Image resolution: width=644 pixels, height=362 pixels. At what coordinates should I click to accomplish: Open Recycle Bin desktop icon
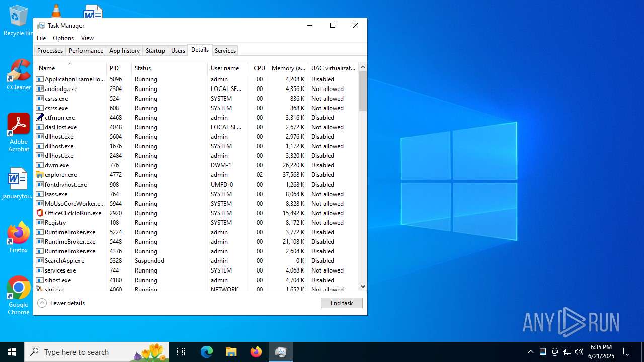[18, 21]
